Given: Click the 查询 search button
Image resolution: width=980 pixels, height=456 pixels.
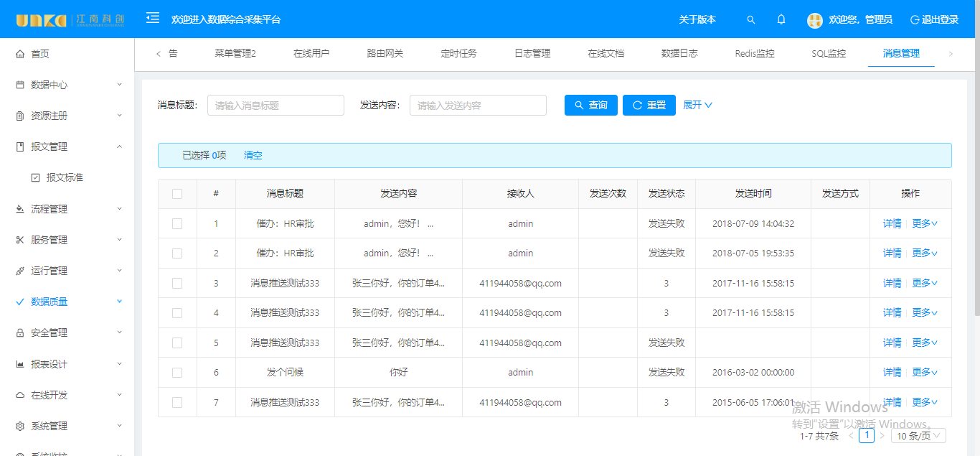Looking at the screenshot, I should pos(590,106).
